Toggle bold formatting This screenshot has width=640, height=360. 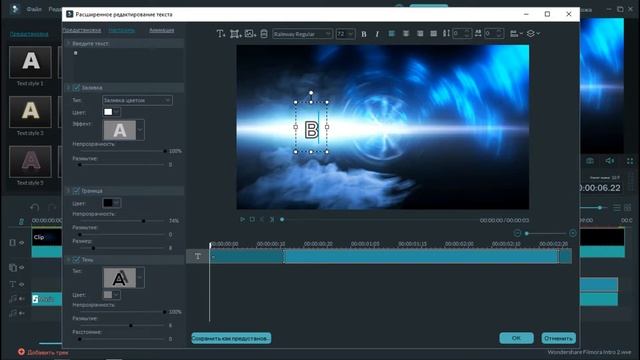coord(364,34)
